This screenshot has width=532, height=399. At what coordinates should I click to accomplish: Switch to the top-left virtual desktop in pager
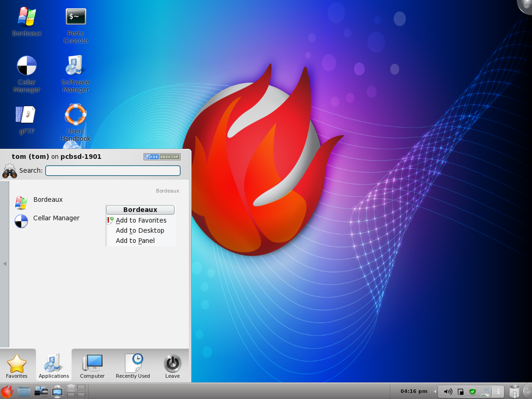point(71,388)
